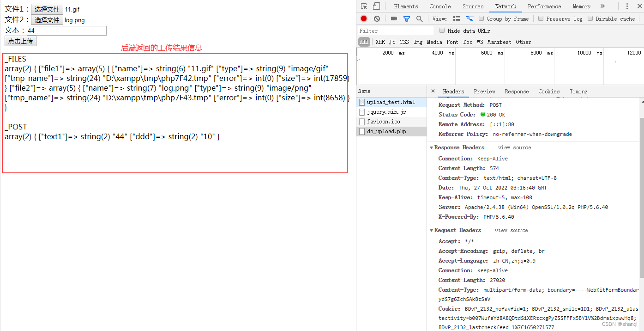Image resolution: width=644 pixels, height=331 pixels.
Task: Switch to the Sources tab
Action: coord(473,6)
